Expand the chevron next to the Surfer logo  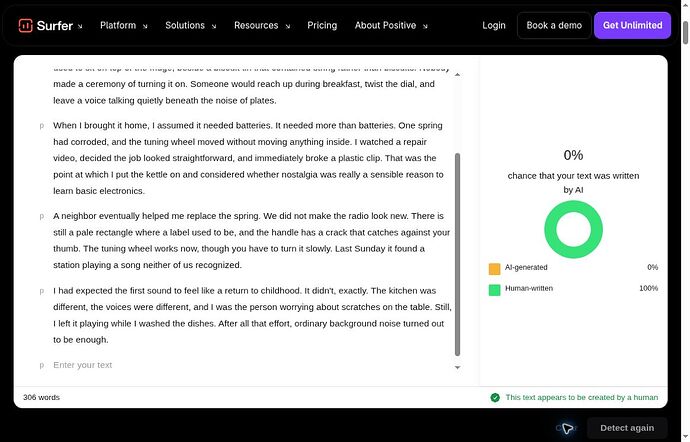pyautogui.click(x=80, y=26)
